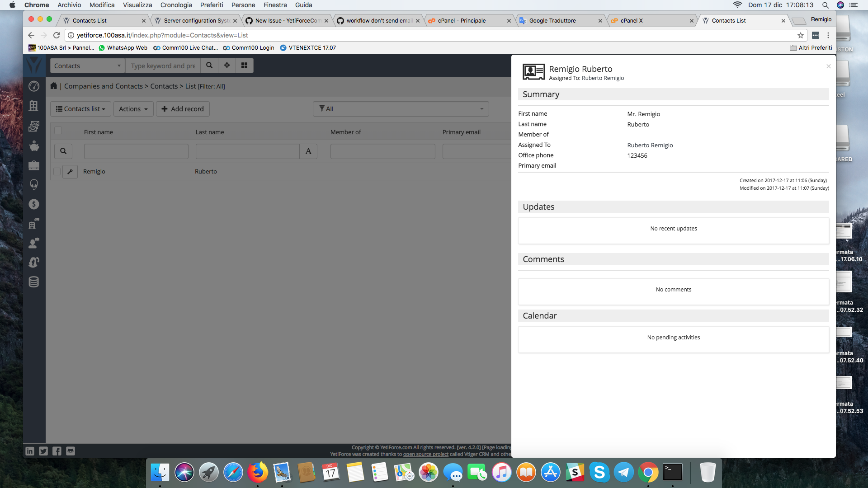
Task: Click in the First name filter field
Action: (136, 151)
